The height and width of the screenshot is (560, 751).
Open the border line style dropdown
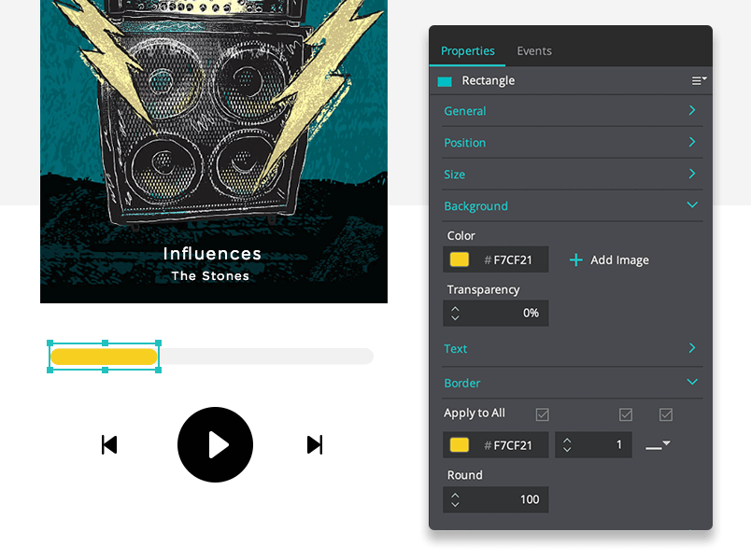(x=658, y=445)
